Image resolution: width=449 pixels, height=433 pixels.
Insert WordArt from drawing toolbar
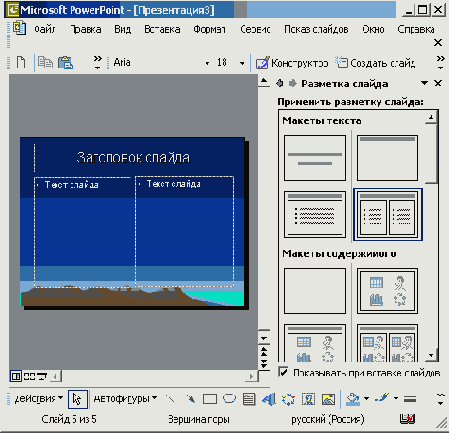tap(269, 399)
